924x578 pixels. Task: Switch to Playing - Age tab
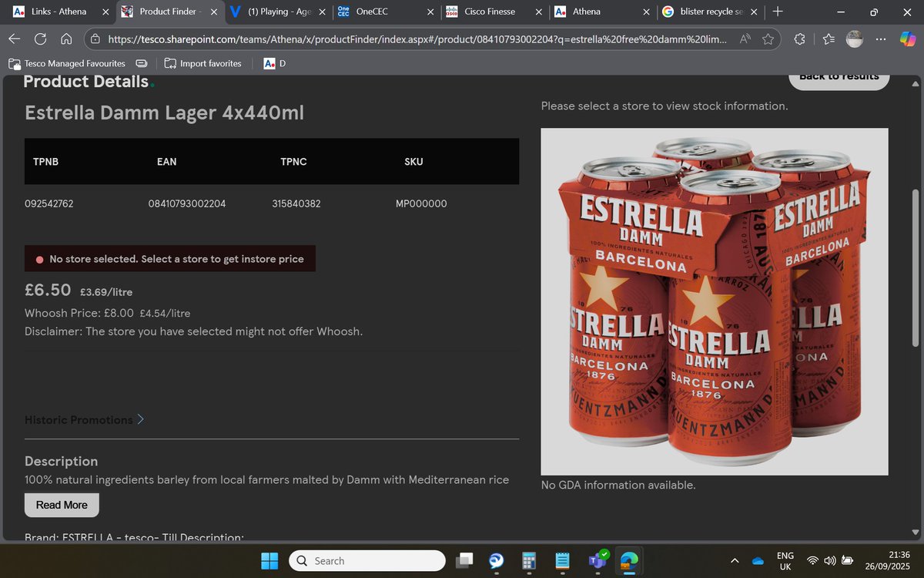click(x=279, y=12)
